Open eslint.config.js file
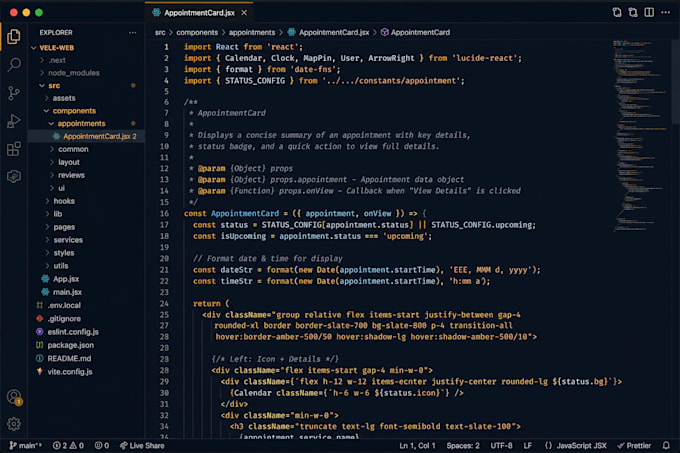The height and width of the screenshot is (453, 680). [87, 332]
